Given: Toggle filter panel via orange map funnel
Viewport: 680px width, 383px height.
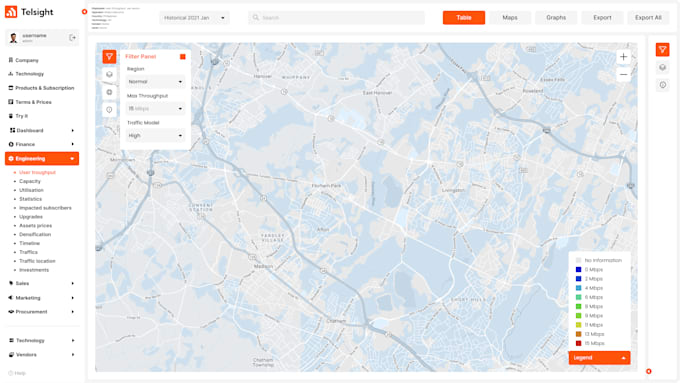Looking at the screenshot, I should pyautogui.click(x=109, y=56).
